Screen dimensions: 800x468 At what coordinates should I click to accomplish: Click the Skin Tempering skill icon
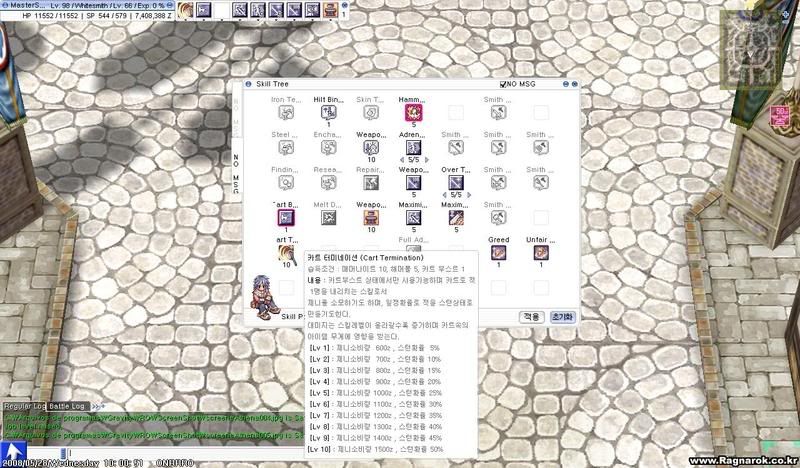371,112
